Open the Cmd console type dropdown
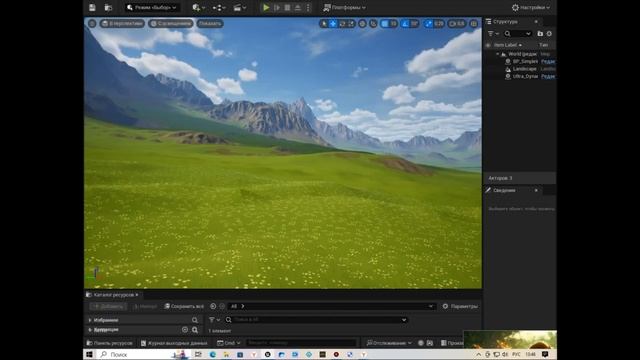 (x=229, y=343)
